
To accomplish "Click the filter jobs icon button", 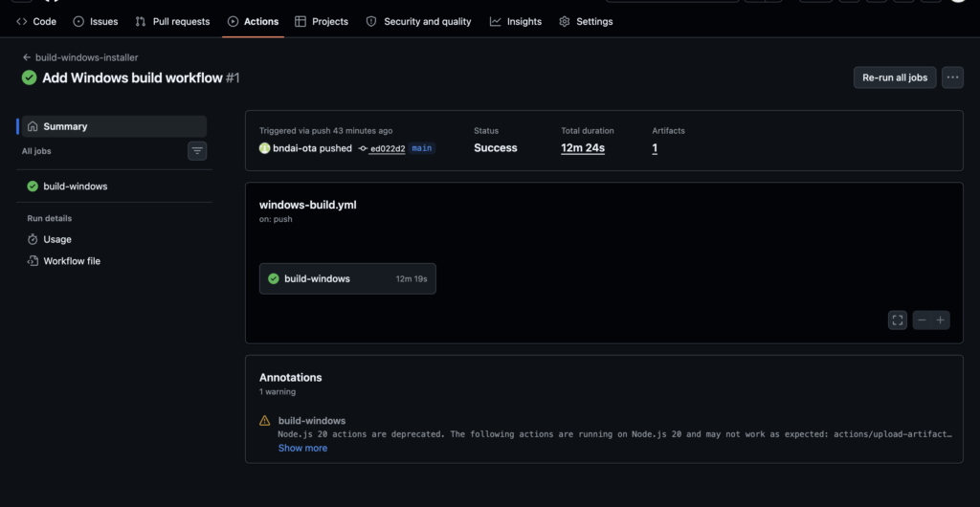I will tap(197, 150).
